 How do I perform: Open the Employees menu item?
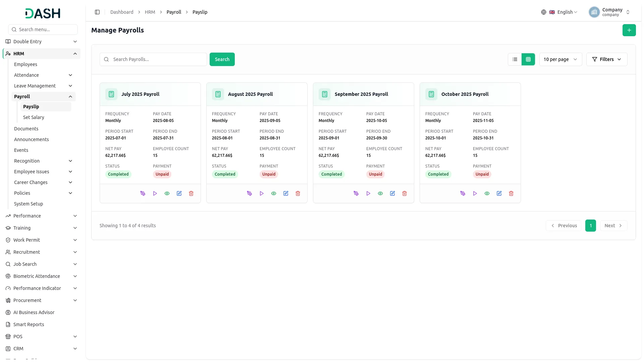click(x=25, y=64)
